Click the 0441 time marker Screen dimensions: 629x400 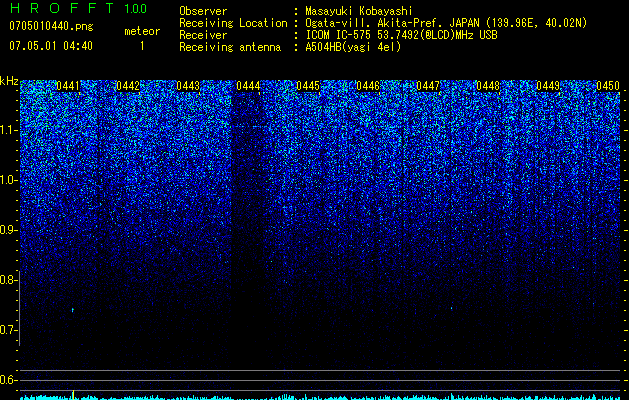68,86
